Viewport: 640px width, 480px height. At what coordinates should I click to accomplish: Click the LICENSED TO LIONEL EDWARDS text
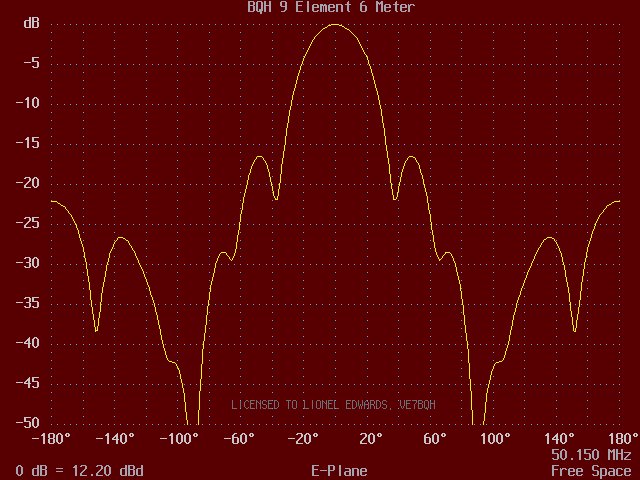[333, 405]
